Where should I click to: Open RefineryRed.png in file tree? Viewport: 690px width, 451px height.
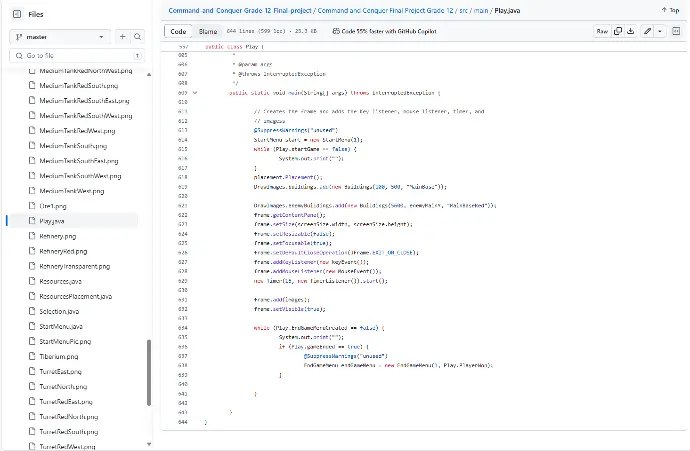tap(63, 251)
